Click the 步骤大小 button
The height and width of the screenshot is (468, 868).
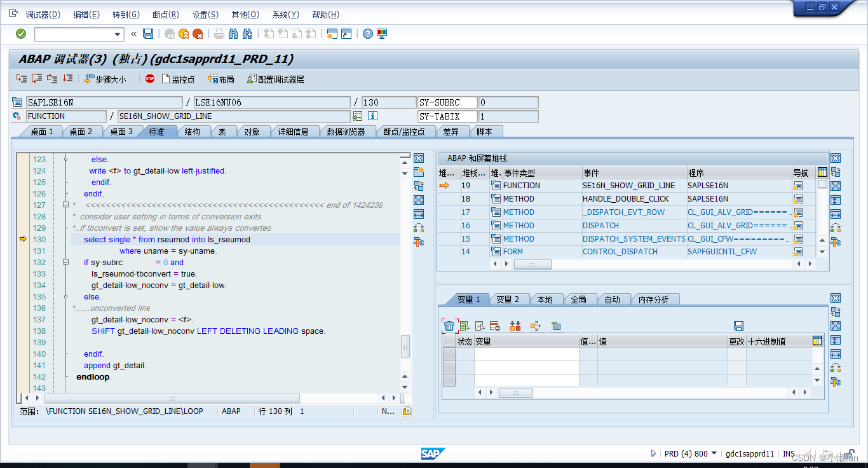(105, 79)
